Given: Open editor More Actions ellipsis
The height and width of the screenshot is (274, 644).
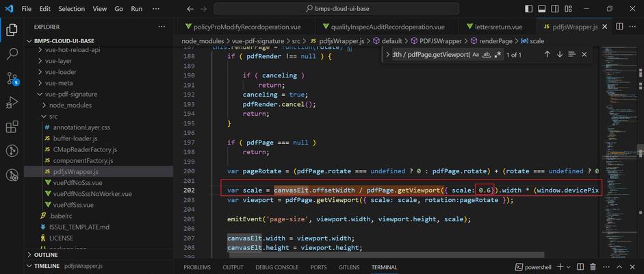Looking at the screenshot, I should coord(633,27).
